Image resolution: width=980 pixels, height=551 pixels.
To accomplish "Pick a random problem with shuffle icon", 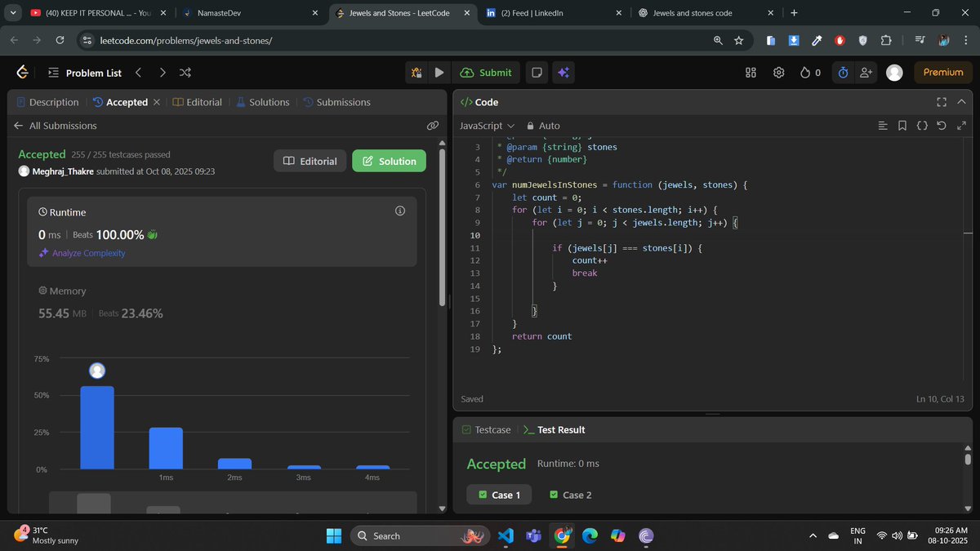I will (x=185, y=73).
